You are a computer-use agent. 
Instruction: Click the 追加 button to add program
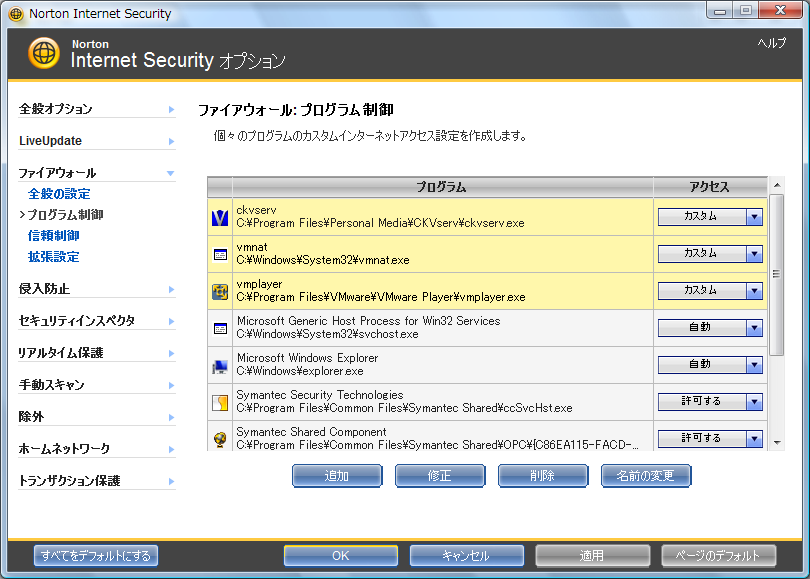(x=337, y=476)
